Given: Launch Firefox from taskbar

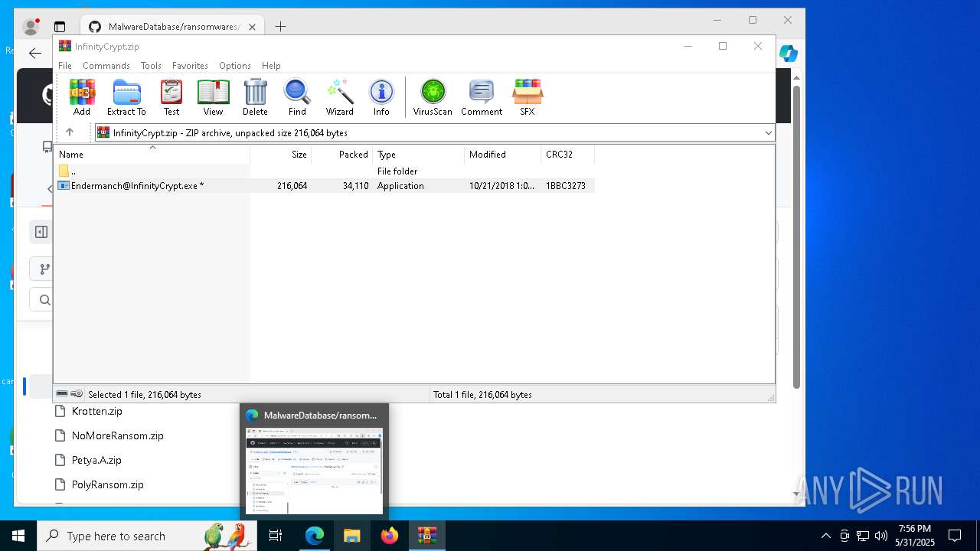Looking at the screenshot, I should pos(389,536).
